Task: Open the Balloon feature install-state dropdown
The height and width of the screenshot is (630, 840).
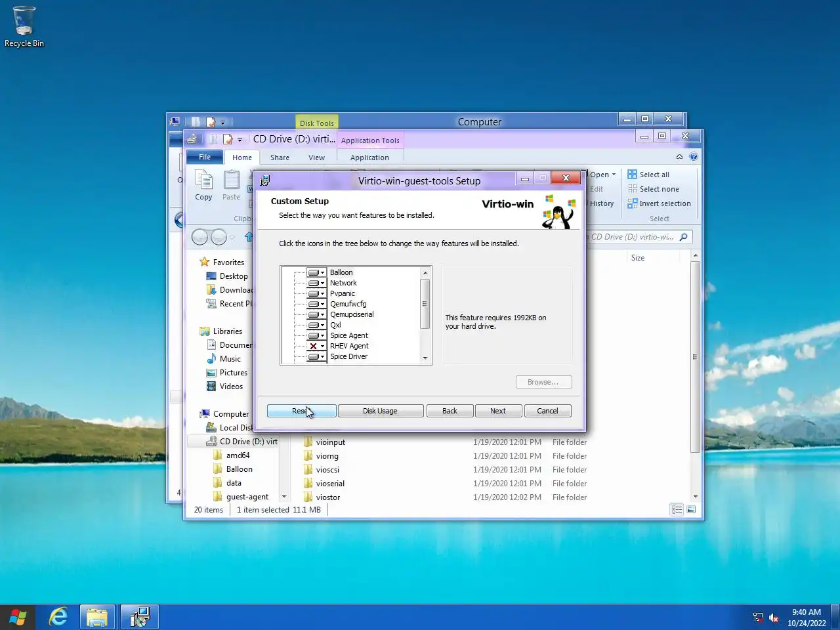Action: point(316,272)
